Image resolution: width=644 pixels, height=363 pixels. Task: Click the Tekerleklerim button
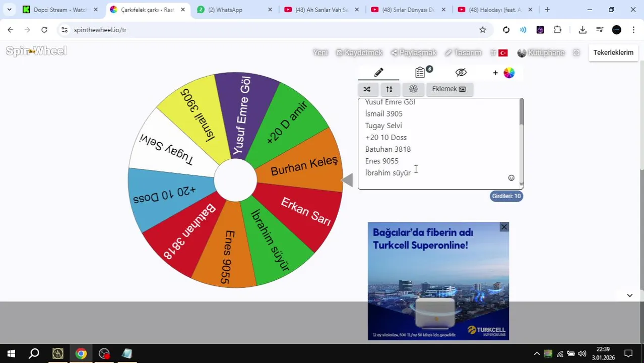point(613,53)
